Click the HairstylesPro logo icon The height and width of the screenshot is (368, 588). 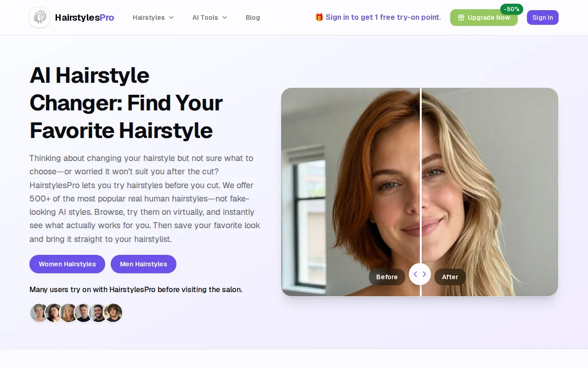[x=40, y=17]
